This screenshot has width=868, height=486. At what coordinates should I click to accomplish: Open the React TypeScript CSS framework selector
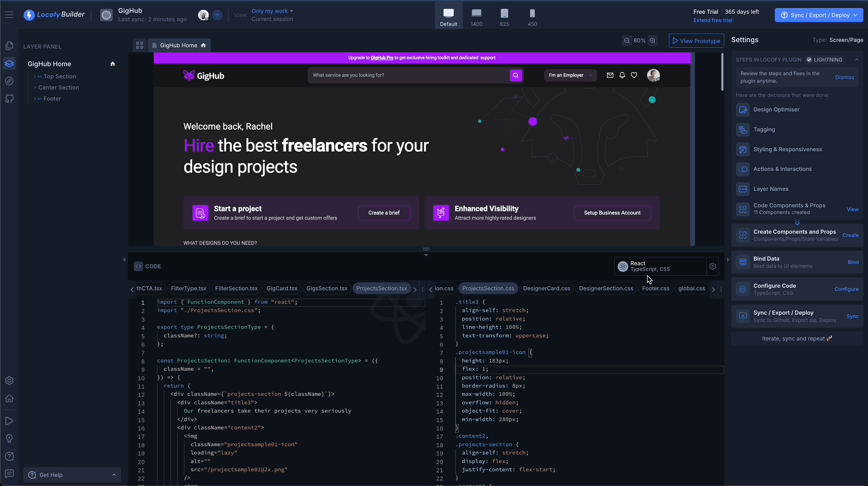tap(661, 266)
